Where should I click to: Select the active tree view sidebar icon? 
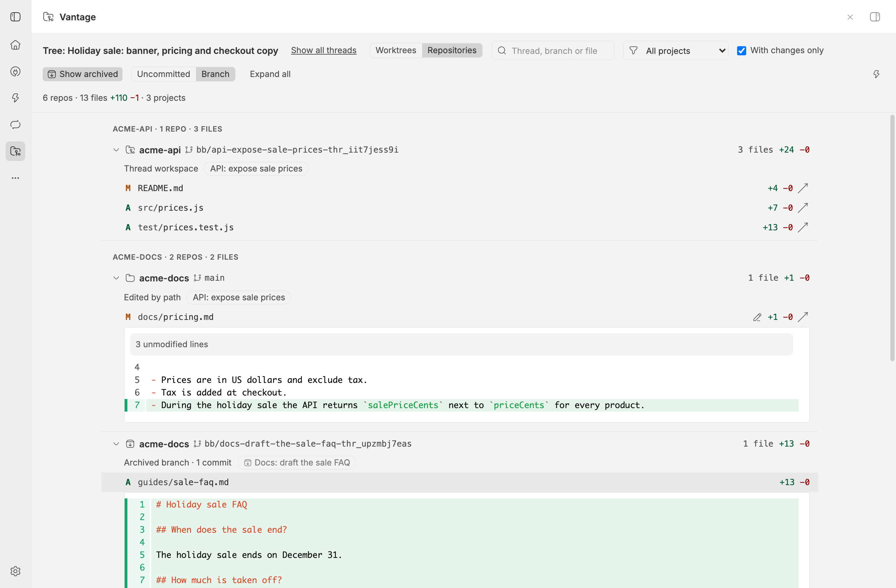tap(15, 151)
